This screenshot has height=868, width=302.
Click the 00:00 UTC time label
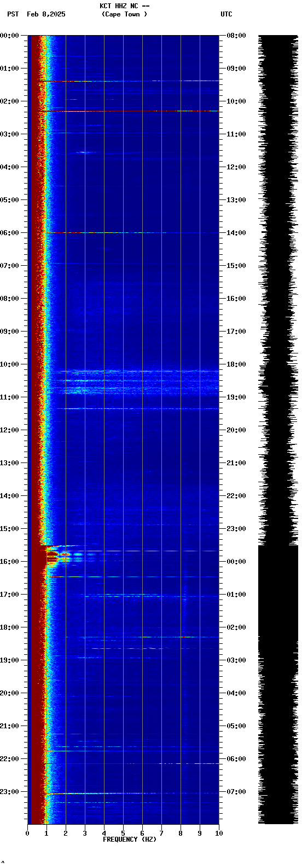coord(236,562)
